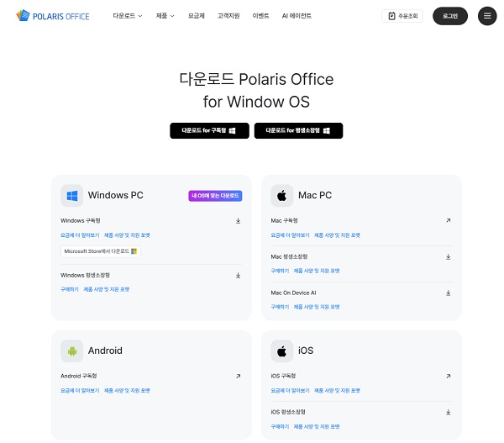Open 제품 사양 link under Windows 구독형
504x443 pixels.
click(x=127, y=235)
